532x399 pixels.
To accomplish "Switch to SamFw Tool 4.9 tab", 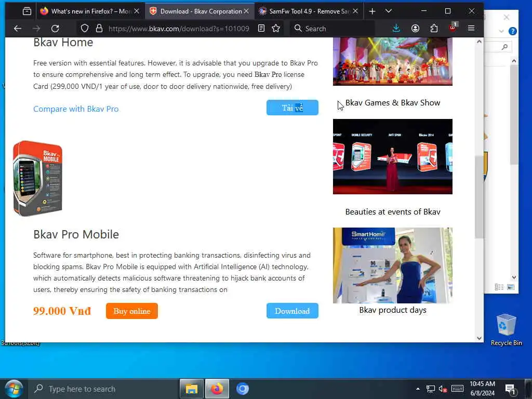I will click(309, 11).
